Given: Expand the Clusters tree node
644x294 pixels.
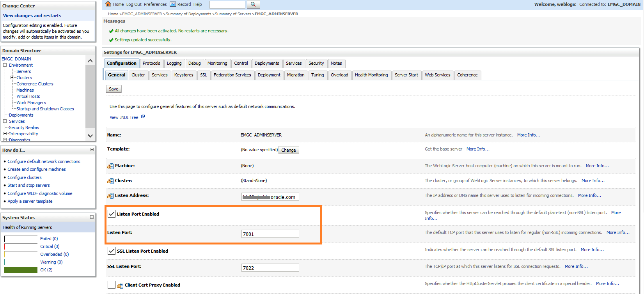Looking at the screenshot, I should 12,78.
